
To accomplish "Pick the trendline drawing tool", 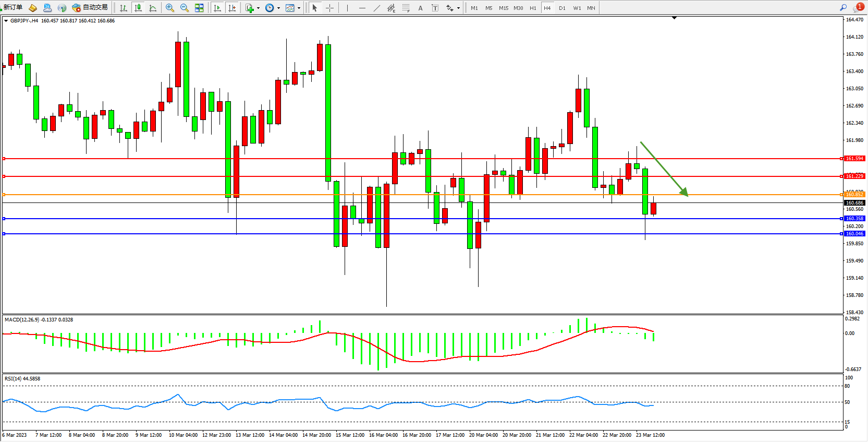I will click(x=377, y=8).
